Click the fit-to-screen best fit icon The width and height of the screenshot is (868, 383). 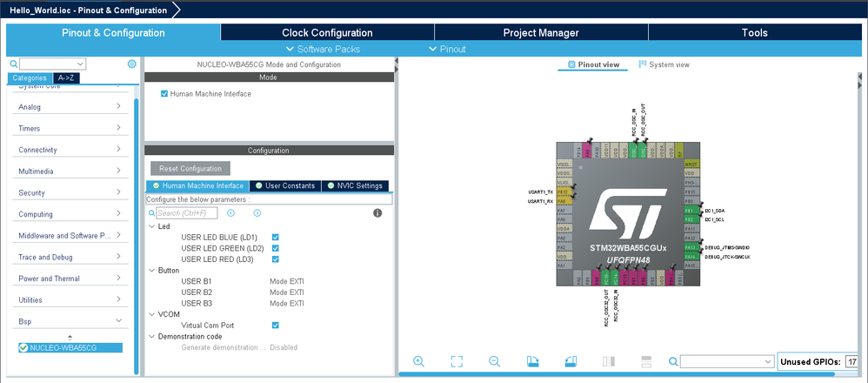(x=457, y=361)
